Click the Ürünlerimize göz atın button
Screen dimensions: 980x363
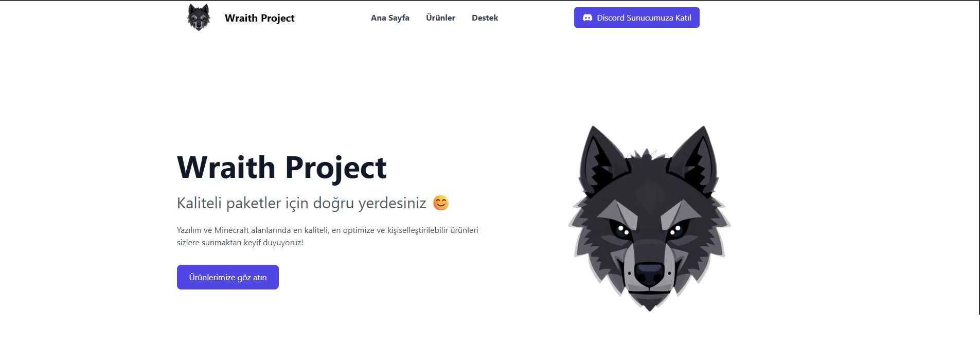click(228, 277)
